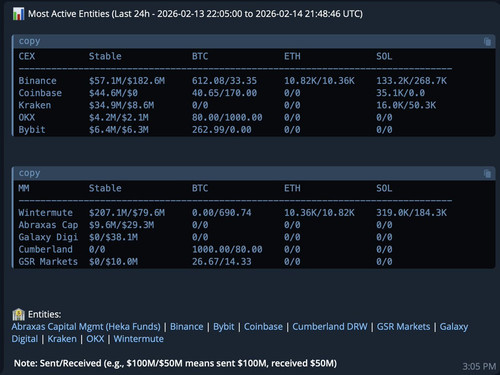Click OKX stable value $4.2M/$2.1M
Screen dimensions: 500x375
click(x=119, y=118)
